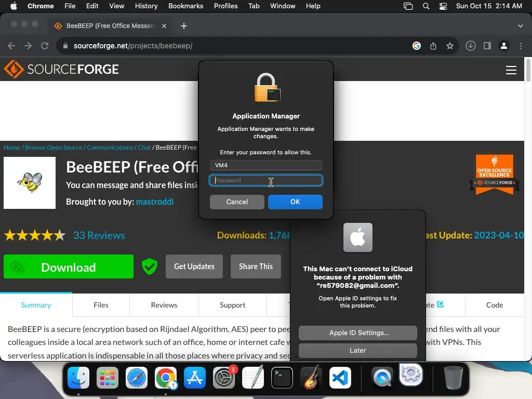Open the gear app icon in Dock
The width and height of the screenshot is (532, 399).
click(411, 375)
